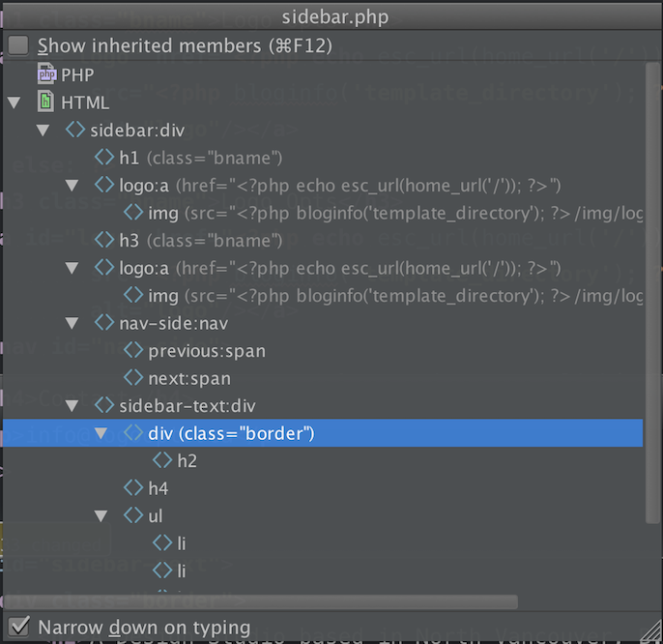Viewport: 663px width, 644px height.
Task: Click the tag icon beside h4
Action: point(133,487)
